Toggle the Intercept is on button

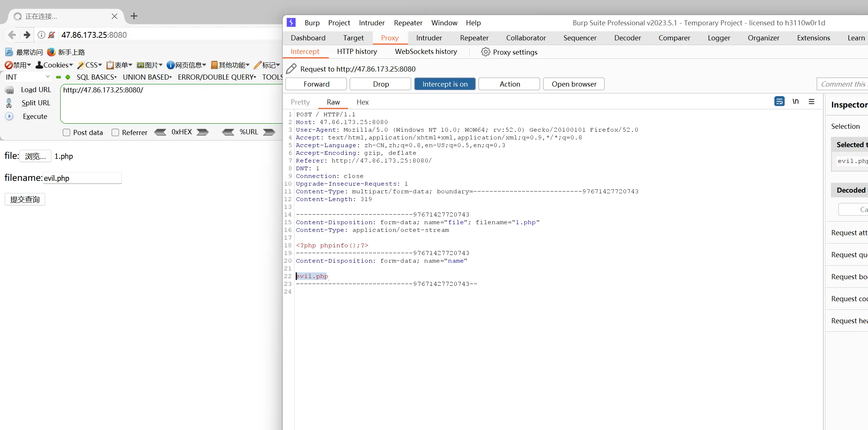(445, 84)
